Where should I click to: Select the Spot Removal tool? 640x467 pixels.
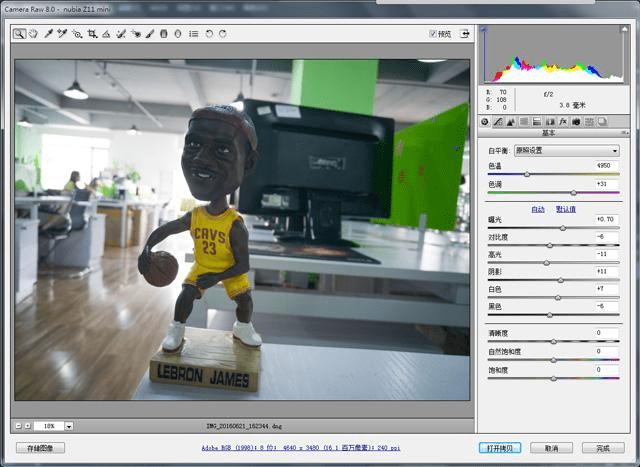click(x=121, y=34)
